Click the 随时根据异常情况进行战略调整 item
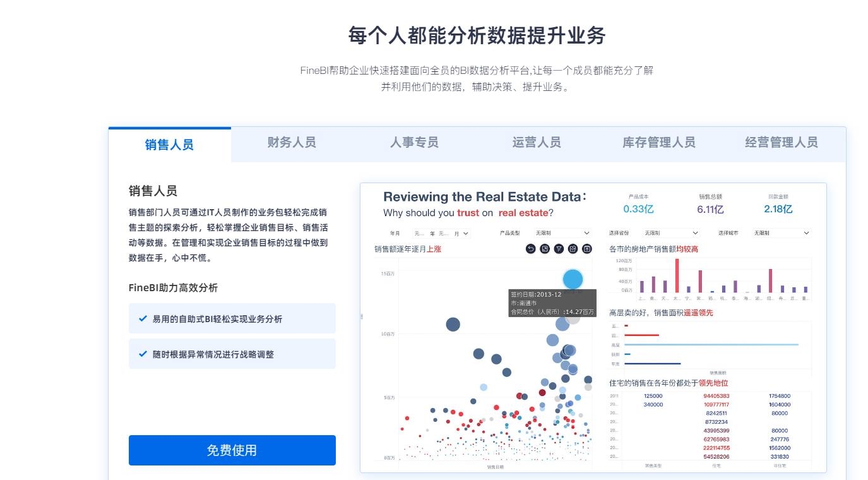Screen dimensions: 868x480 (x=232, y=354)
